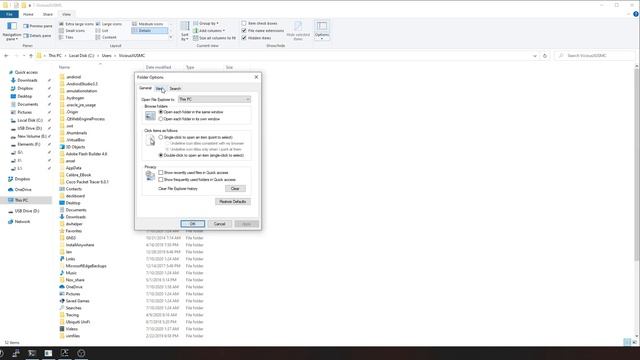This screenshot has width=640, height=360.
Task: Select the Saved Games folder in the file list
Action: click(77, 301)
